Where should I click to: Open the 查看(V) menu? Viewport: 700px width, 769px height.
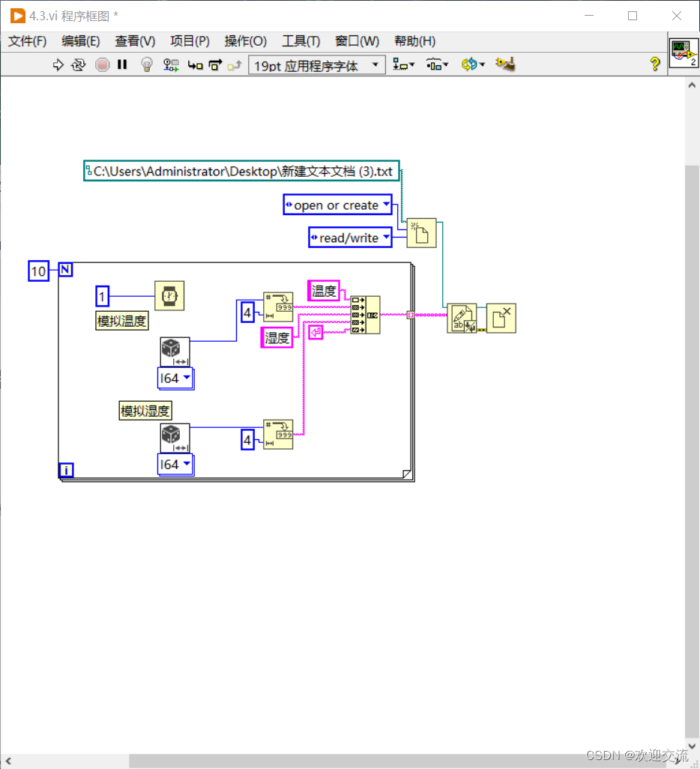[134, 41]
